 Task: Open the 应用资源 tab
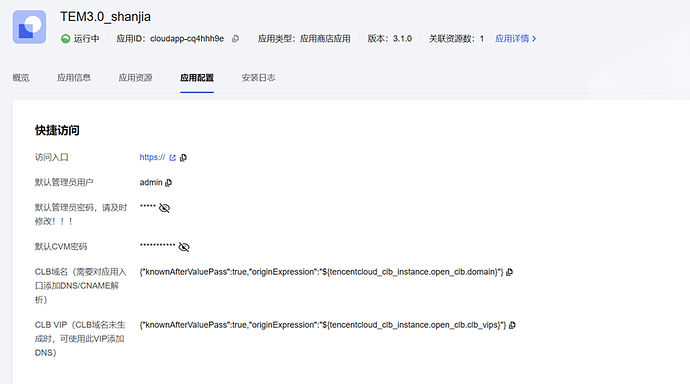(x=136, y=78)
